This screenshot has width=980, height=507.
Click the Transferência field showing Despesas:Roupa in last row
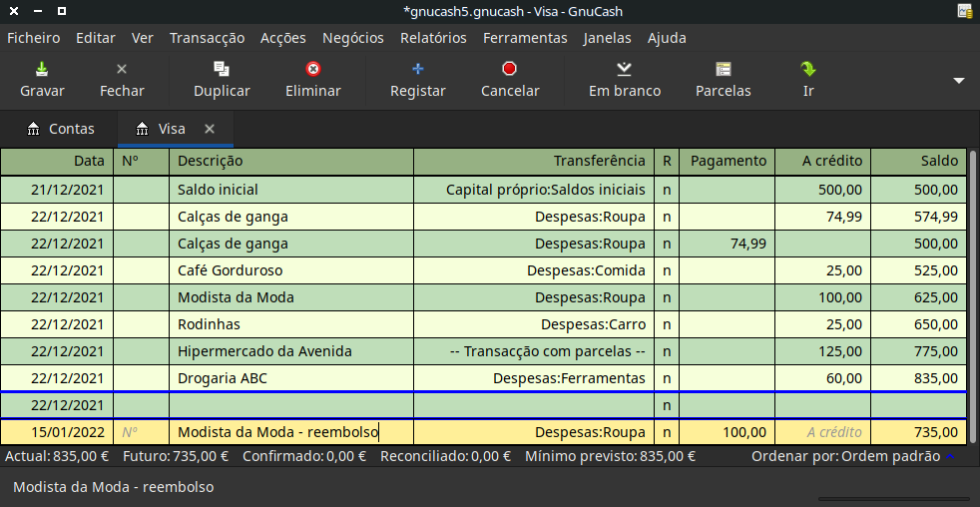click(534, 432)
